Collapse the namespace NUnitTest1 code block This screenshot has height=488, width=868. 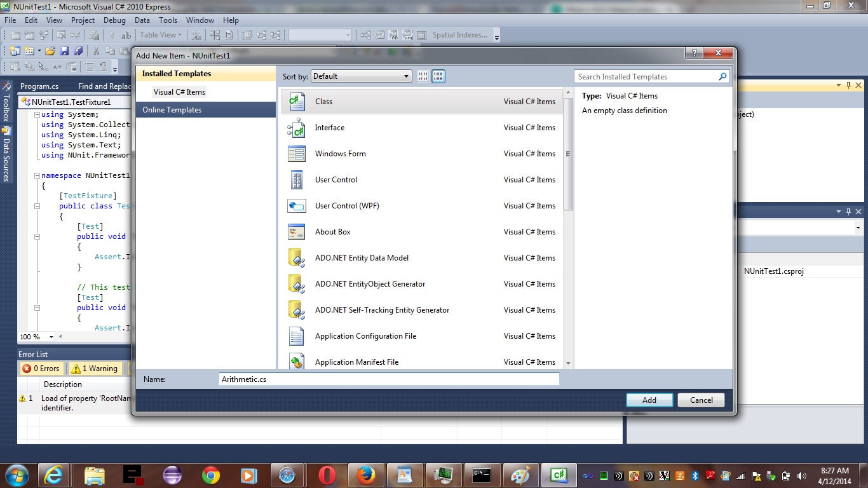click(37, 175)
